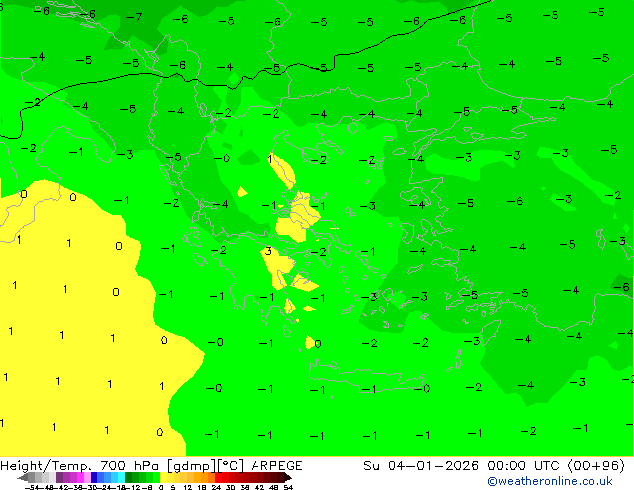The height and width of the screenshot is (490, 634).
Task: Click the gray -54 legend swatch
Action: (x=32, y=477)
